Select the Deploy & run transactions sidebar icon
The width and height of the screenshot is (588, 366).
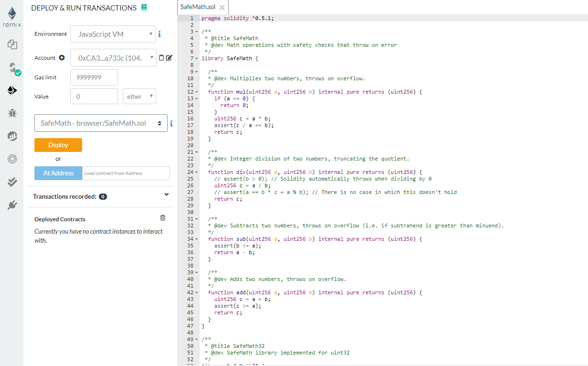tap(12, 90)
